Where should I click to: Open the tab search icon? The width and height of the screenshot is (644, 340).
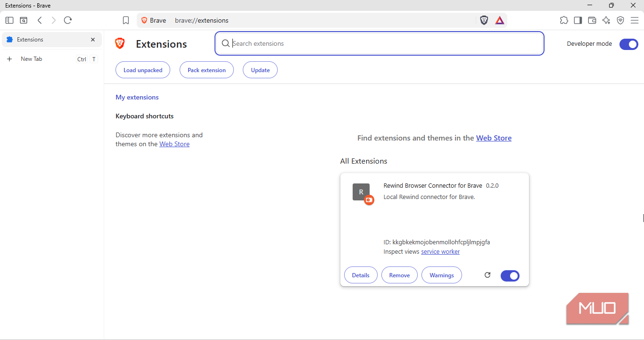24,20
